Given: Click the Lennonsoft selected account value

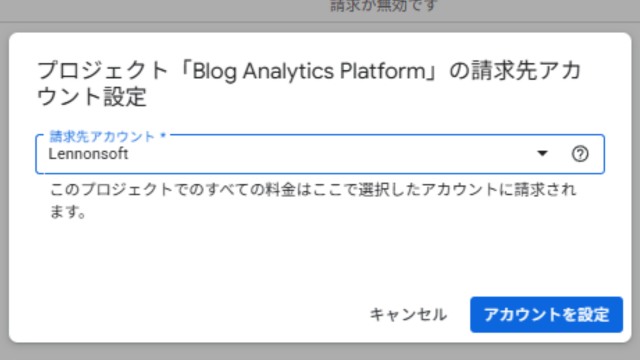Looking at the screenshot, I should pyautogui.click(x=88, y=154).
